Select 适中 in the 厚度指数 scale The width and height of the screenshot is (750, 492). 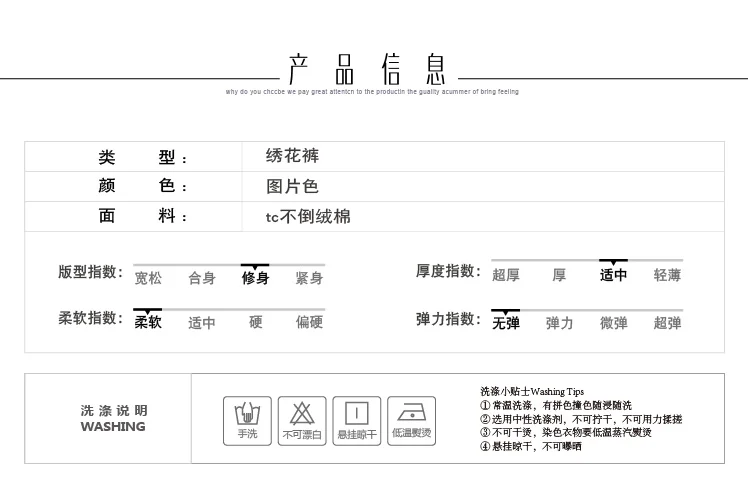coord(613,275)
